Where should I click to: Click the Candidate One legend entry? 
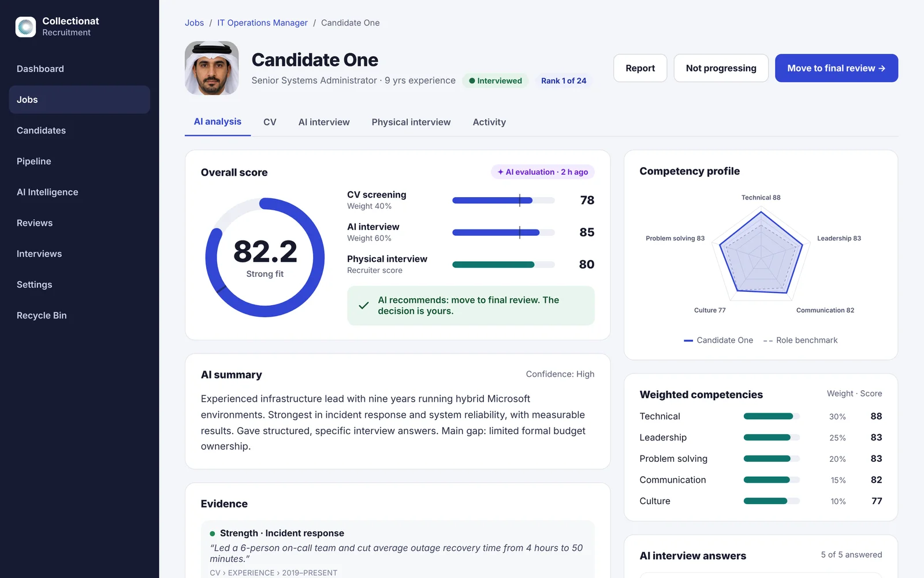click(718, 340)
